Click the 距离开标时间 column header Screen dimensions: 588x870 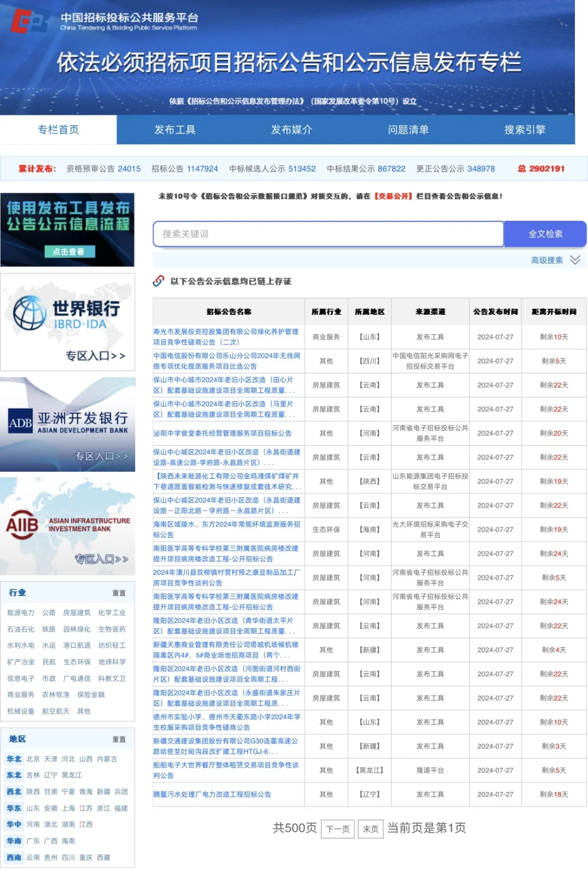(554, 312)
